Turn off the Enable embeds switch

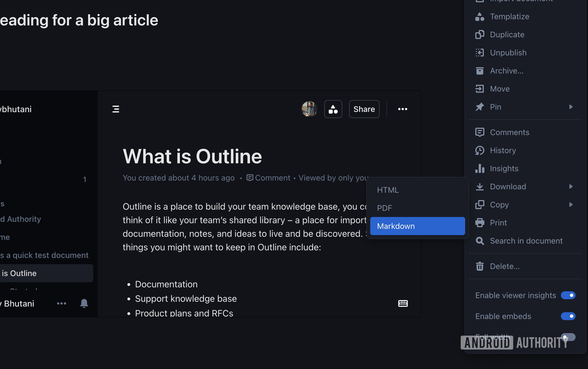coord(568,316)
